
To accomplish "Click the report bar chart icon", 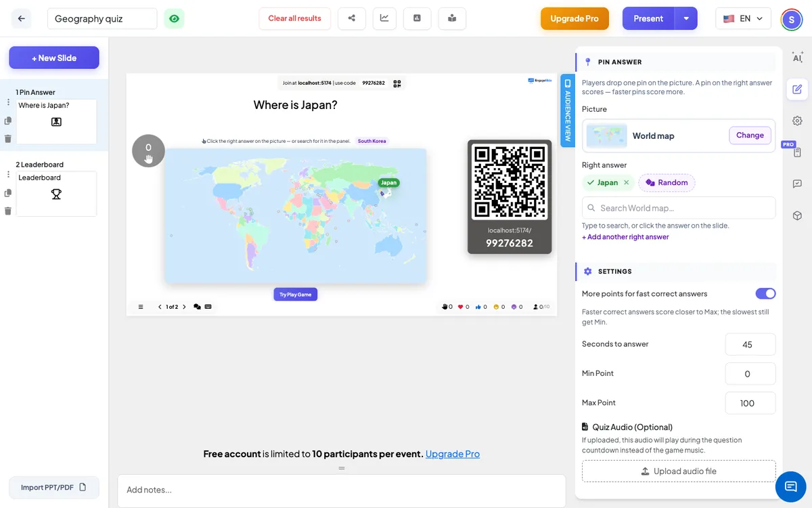I will (417, 18).
